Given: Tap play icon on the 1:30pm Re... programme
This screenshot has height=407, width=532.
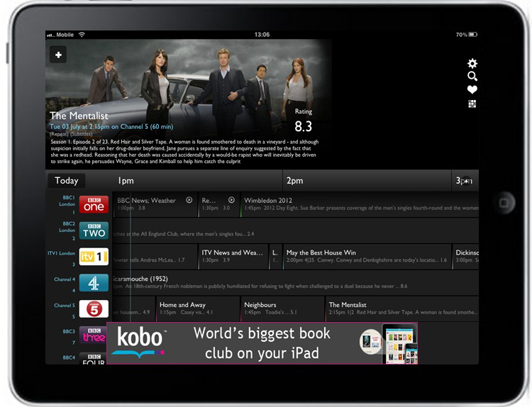Looking at the screenshot, I should [x=231, y=200].
